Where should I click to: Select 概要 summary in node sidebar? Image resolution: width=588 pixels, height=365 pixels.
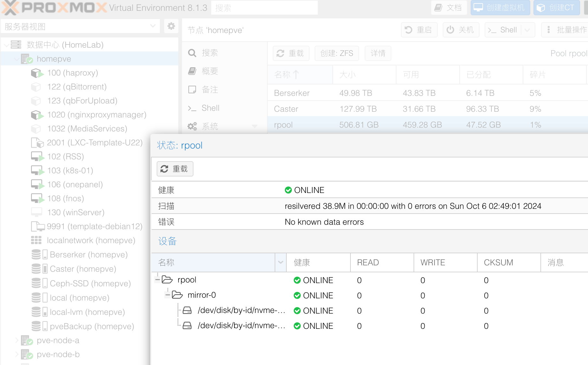(x=210, y=71)
